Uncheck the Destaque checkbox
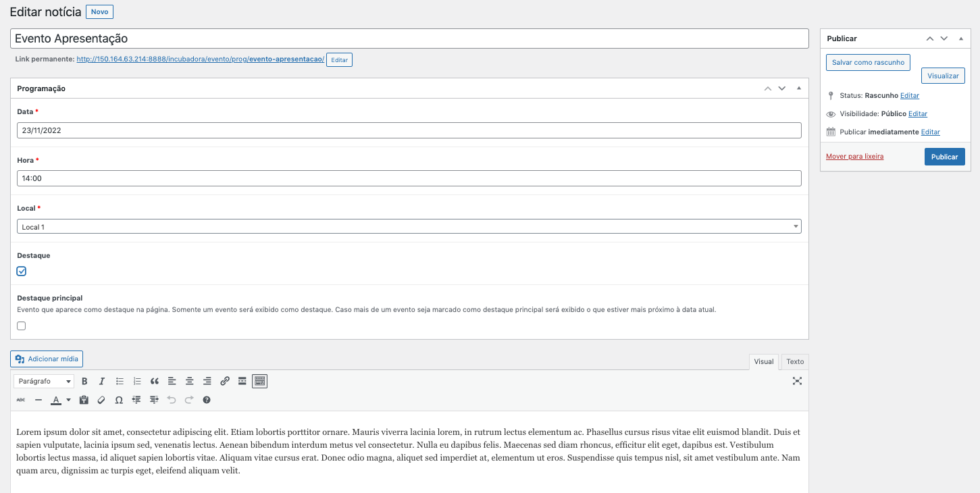Viewport: 980px width, 493px height. click(22, 271)
